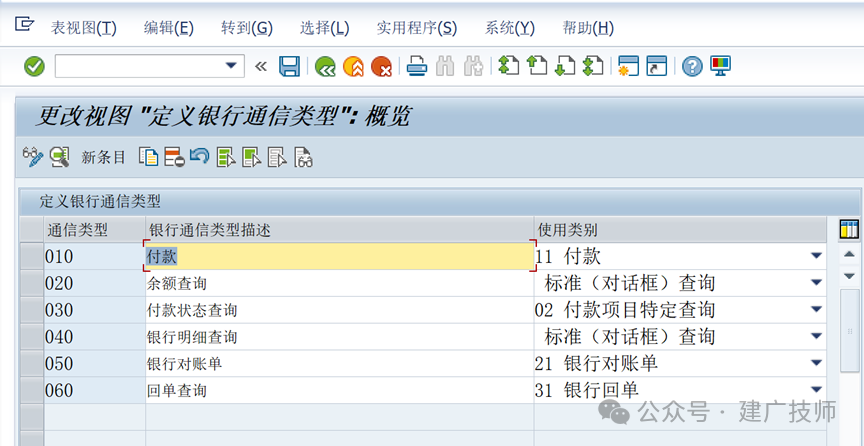Click the 付款状态查询 description cell

[x=339, y=310]
